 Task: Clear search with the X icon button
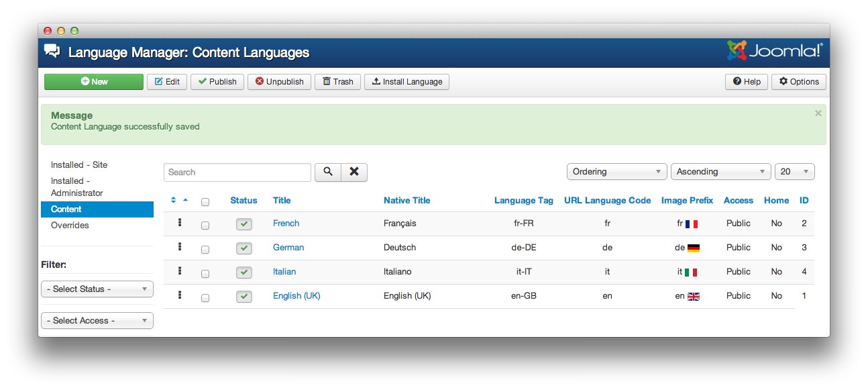(354, 172)
